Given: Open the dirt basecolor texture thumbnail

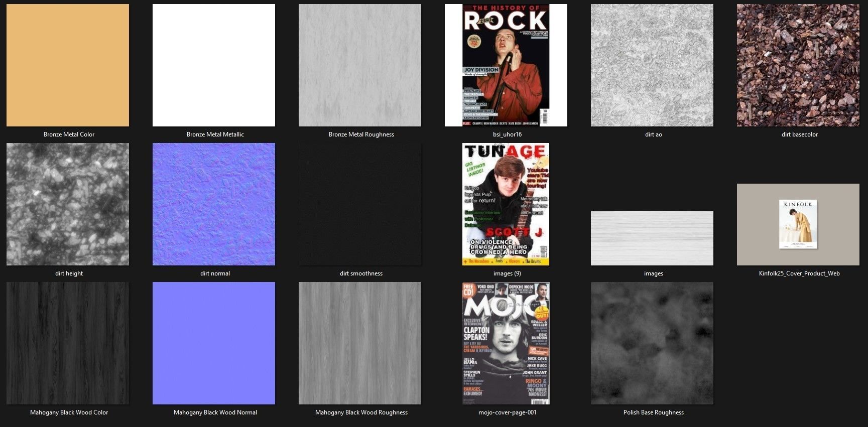Looking at the screenshot, I should (798, 65).
